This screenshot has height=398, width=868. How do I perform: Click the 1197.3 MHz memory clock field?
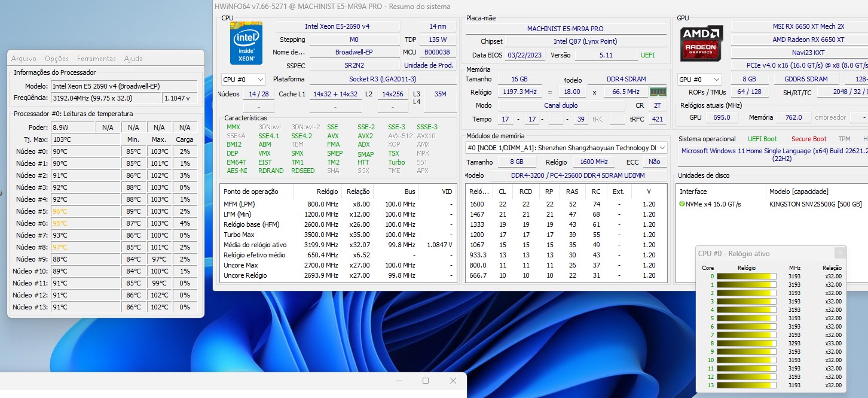(x=519, y=92)
